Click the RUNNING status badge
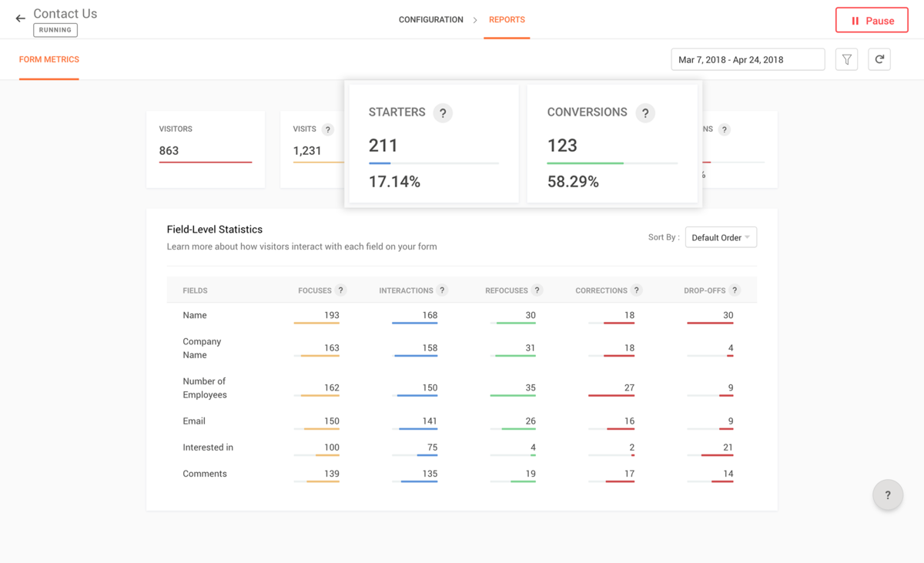Screen dimensions: 924x563 coord(55,30)
